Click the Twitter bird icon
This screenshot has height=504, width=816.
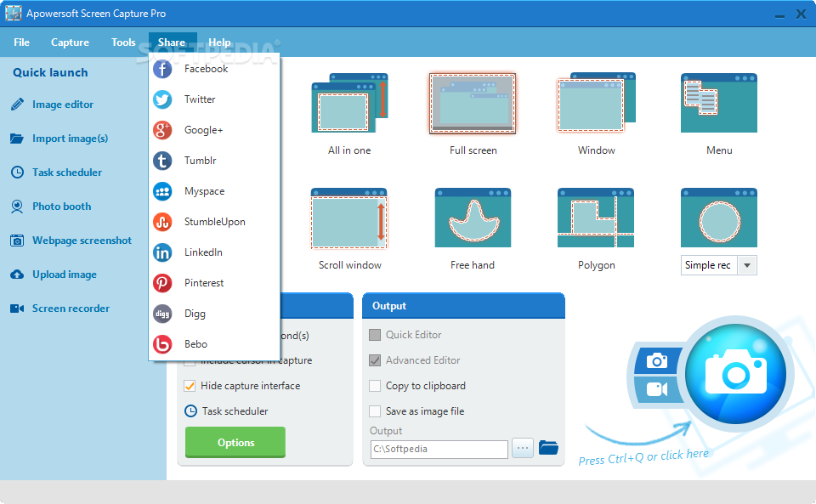coord(162,99)
